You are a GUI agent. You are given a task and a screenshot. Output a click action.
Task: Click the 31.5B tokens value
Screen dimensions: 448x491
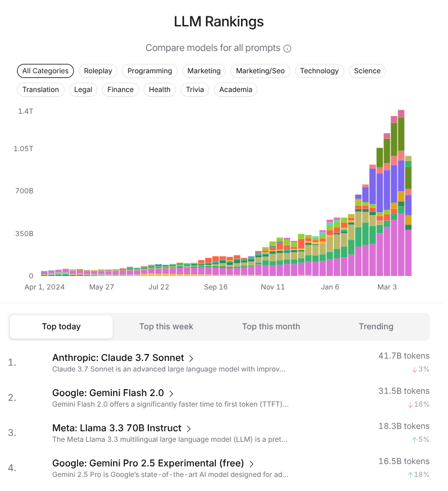(x=404, y=391)
